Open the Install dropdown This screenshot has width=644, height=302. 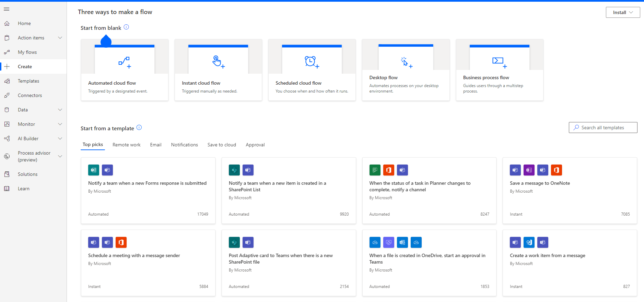[622, 12]
